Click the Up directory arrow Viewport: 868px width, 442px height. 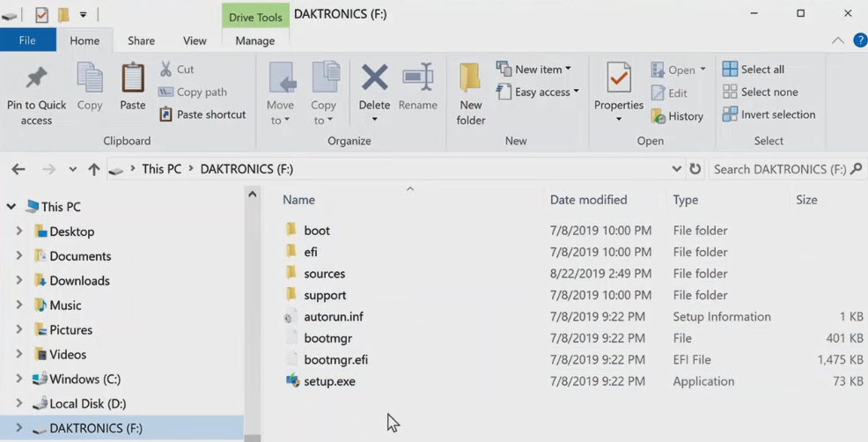click(93, 169)
